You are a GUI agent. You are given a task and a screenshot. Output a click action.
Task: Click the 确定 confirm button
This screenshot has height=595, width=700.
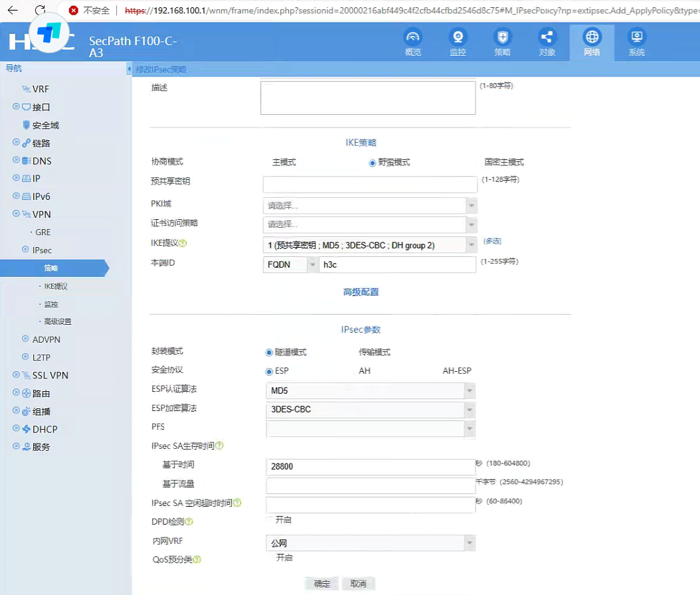click(322, 584)
